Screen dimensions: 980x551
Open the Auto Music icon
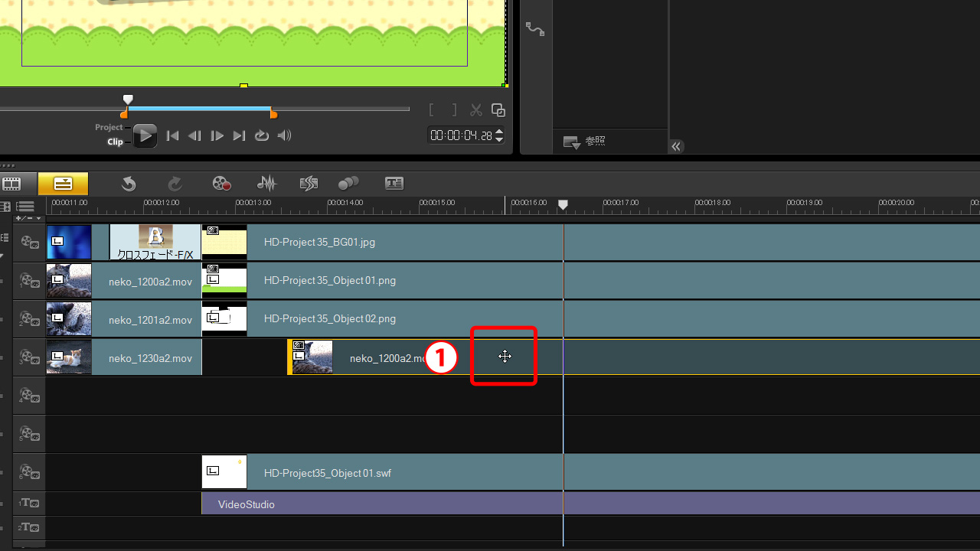click(x=309, y=184)
